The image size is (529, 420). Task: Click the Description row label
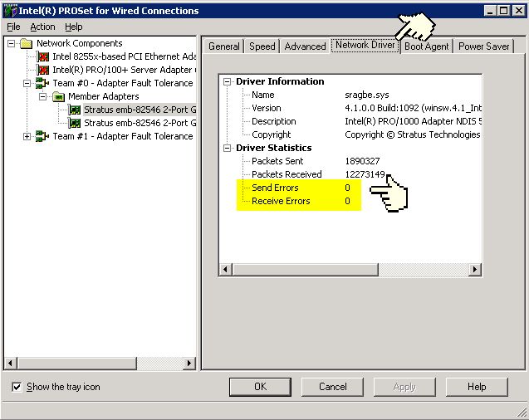pos(273,121)
